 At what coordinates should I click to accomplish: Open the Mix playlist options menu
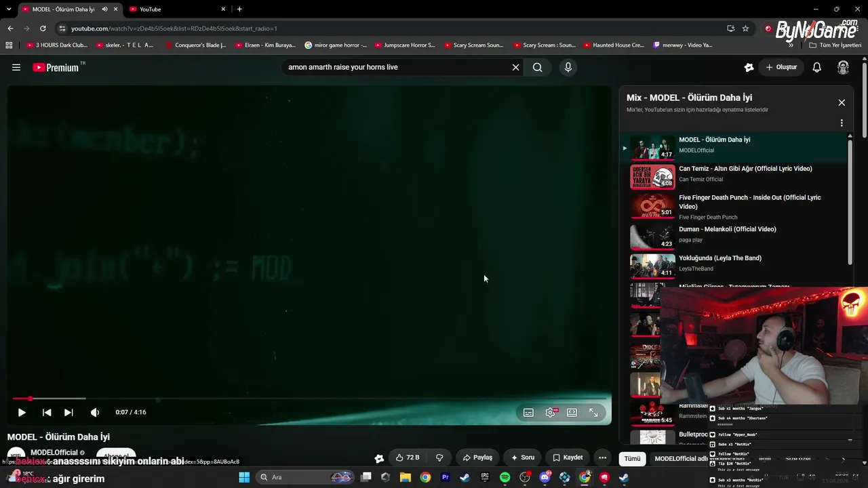pos(842,123)
